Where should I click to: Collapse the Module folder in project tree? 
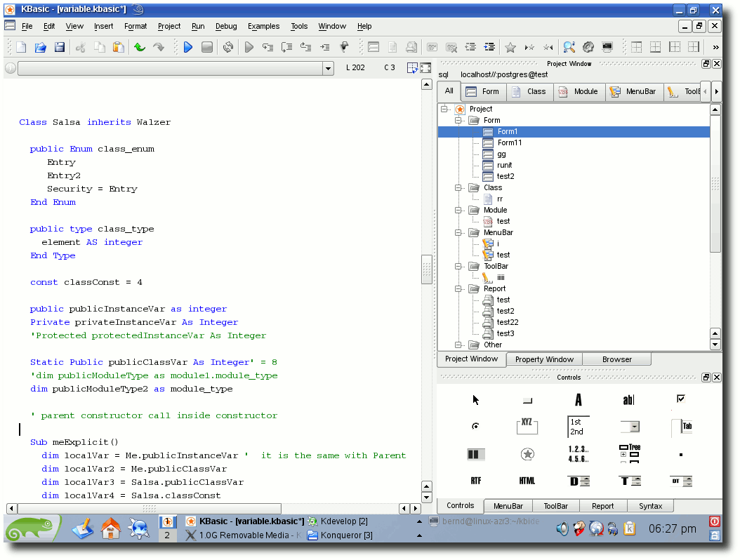tap(458, 210)
